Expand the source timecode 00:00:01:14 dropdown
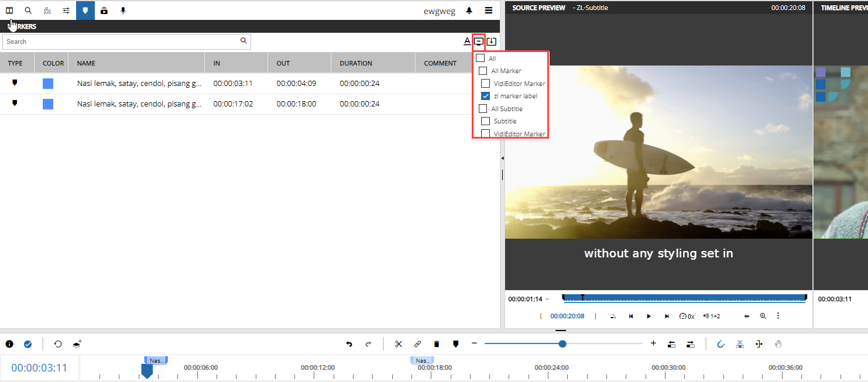The width and height of the screenshot is (868, 382). (547, 299)
